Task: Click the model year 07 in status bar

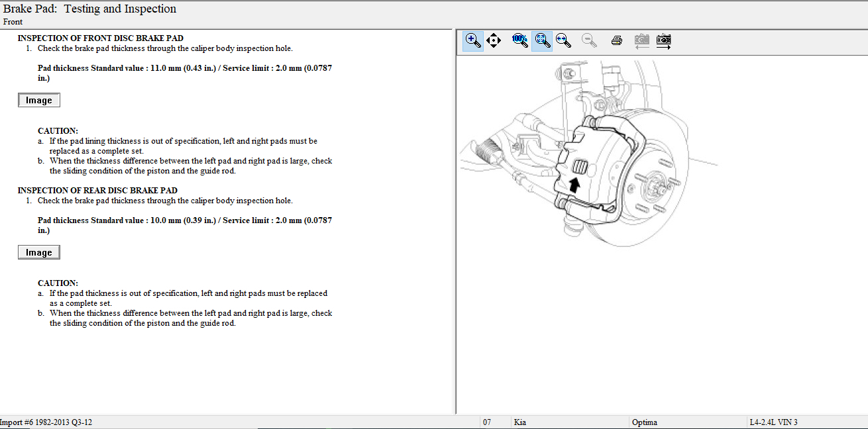Action: (487, 422)
